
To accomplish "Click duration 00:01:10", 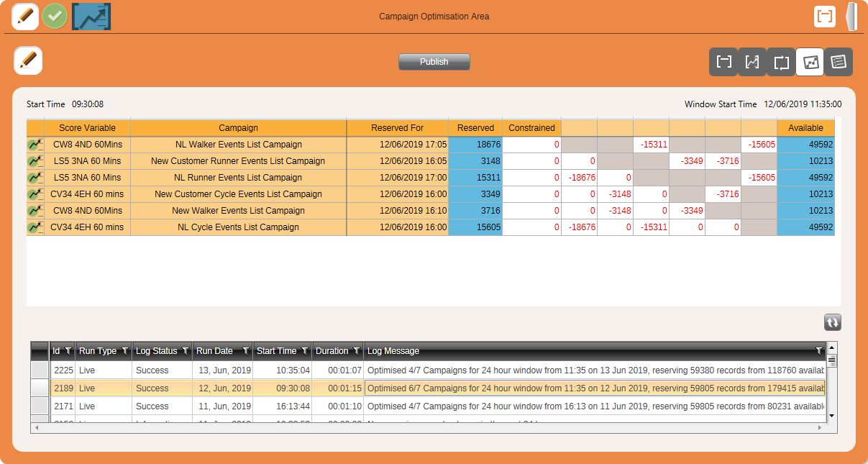I will [x=338, y=406].
